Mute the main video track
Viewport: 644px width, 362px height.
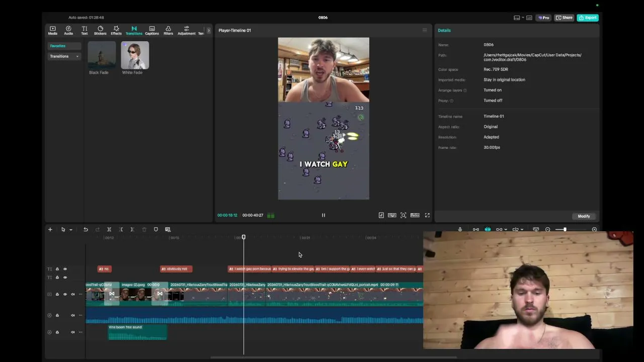(x=72, y=294)
